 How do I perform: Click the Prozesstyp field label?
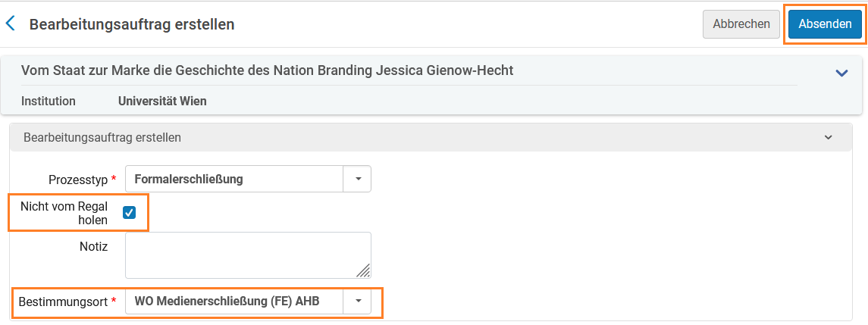(x=79, y=180)
